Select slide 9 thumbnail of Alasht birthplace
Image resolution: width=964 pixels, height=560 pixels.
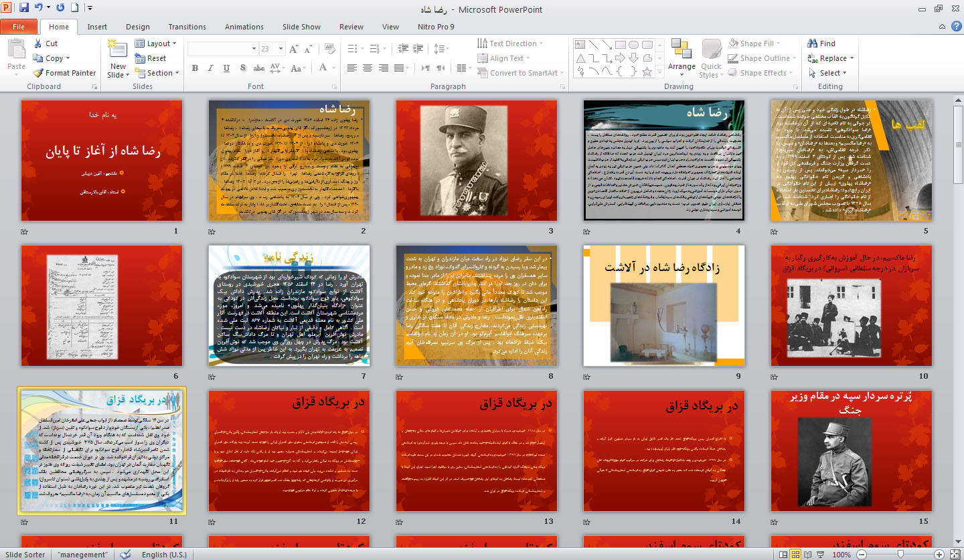pos(663,307)
